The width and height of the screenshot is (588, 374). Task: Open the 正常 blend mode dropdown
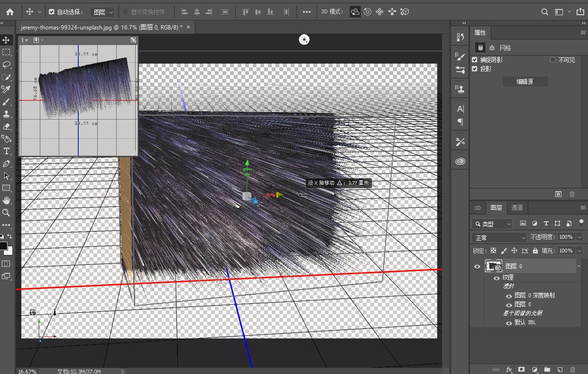tap(499, 237)
